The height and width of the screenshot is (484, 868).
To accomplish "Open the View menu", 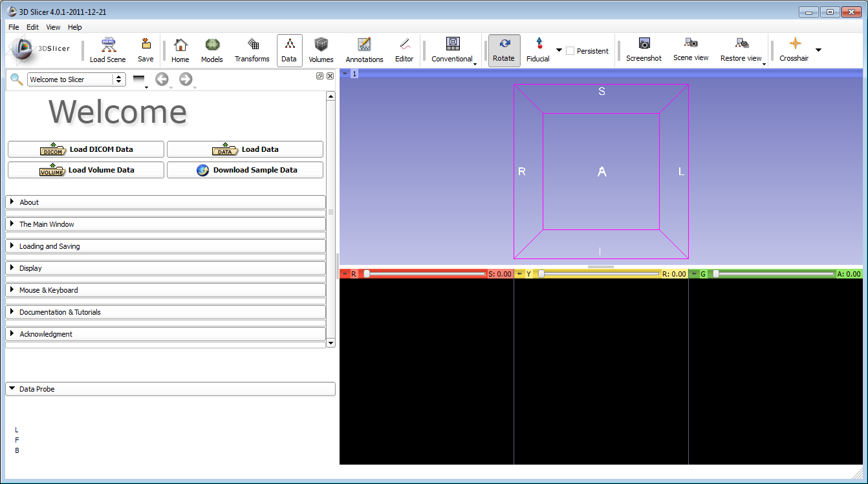I will pyautogui.click(x=53, y=27).
